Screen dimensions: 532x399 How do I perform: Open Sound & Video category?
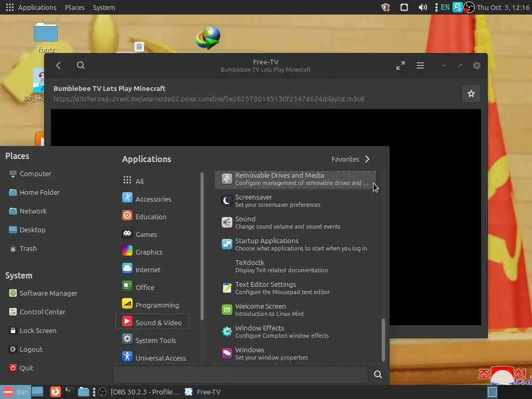pyautogui.click(x=152, y=322)
